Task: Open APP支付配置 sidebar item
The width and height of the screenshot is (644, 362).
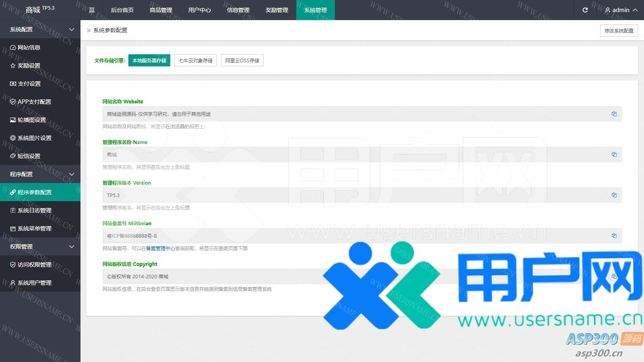Action: (40, 102)
